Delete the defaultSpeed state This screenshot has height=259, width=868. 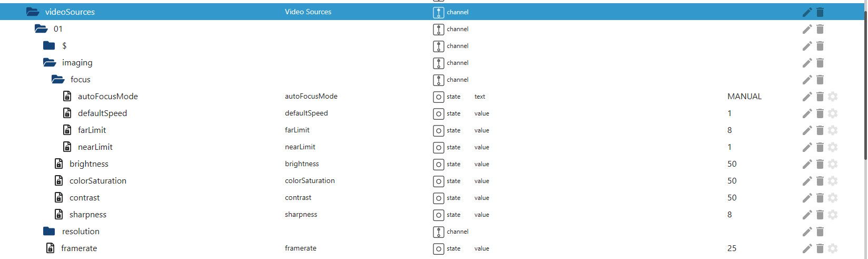point(820,113)
